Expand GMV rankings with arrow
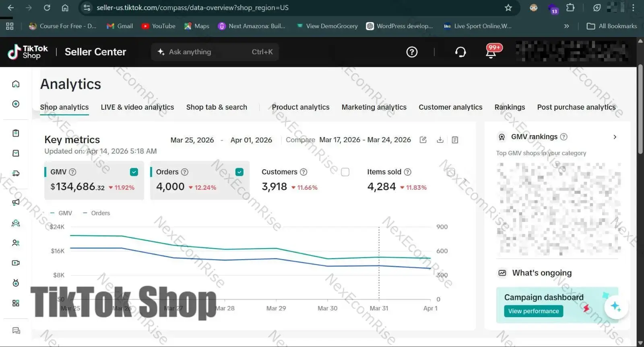 615,137
